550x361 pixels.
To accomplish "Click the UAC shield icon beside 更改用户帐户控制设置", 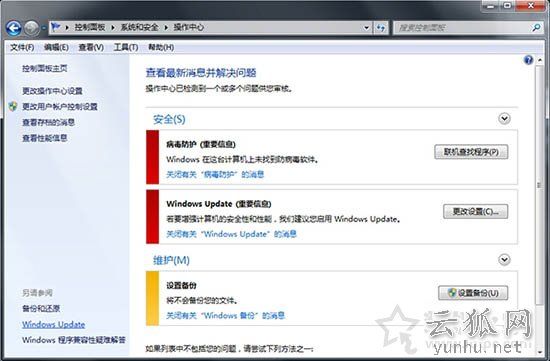I will pyautogui.click(x=13, y=106).
